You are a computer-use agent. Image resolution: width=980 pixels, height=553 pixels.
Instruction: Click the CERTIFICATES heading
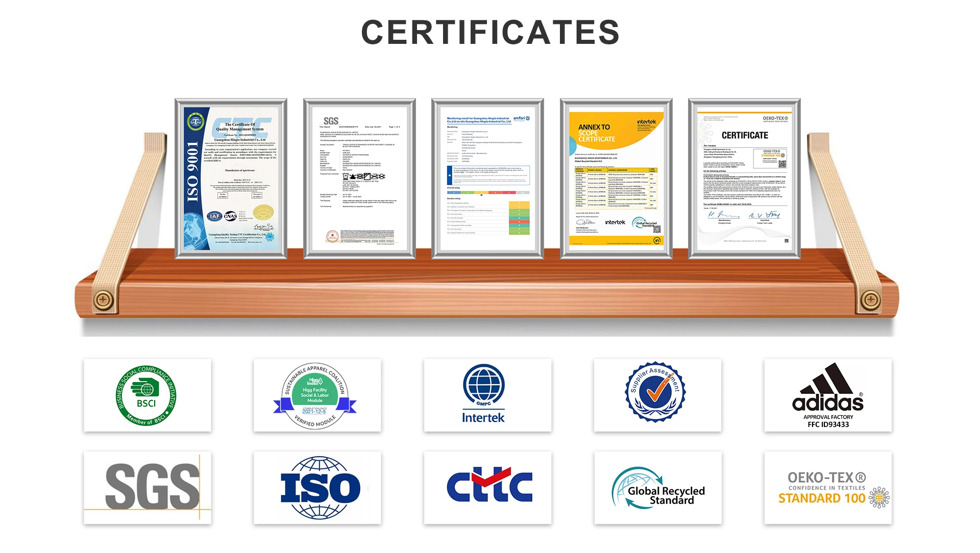tap(490, 32)
